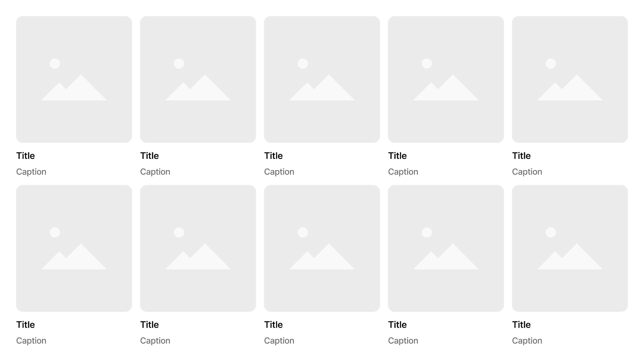Open the first card's image placeholder in top row

click(74, 80)
